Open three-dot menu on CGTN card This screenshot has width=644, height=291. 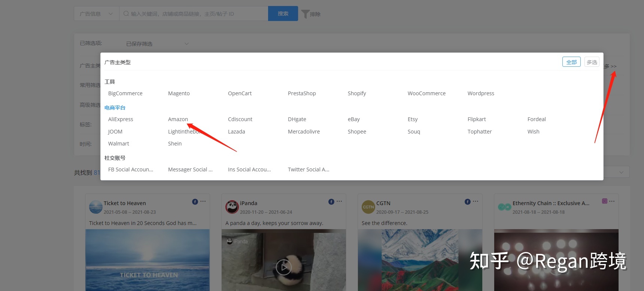476,201
